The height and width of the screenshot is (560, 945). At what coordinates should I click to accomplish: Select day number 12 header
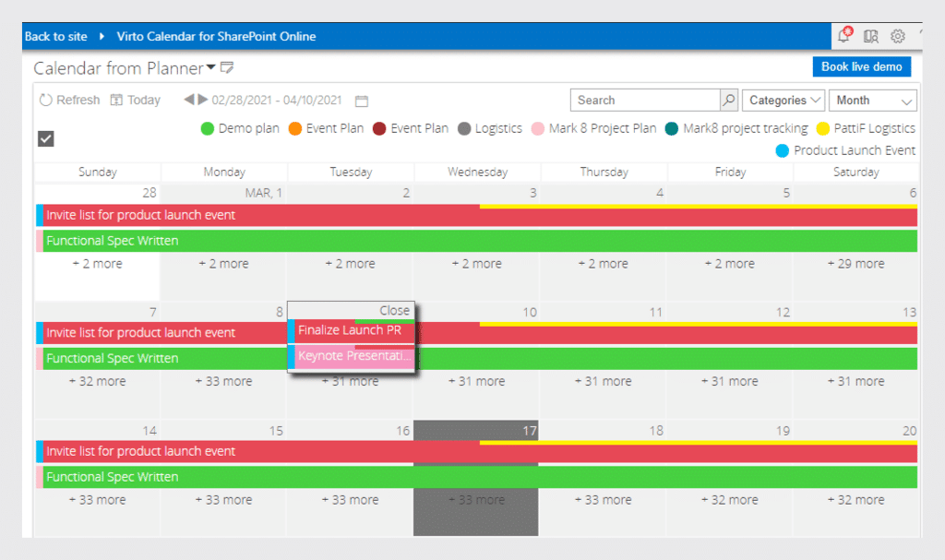[x=783, y=312]
